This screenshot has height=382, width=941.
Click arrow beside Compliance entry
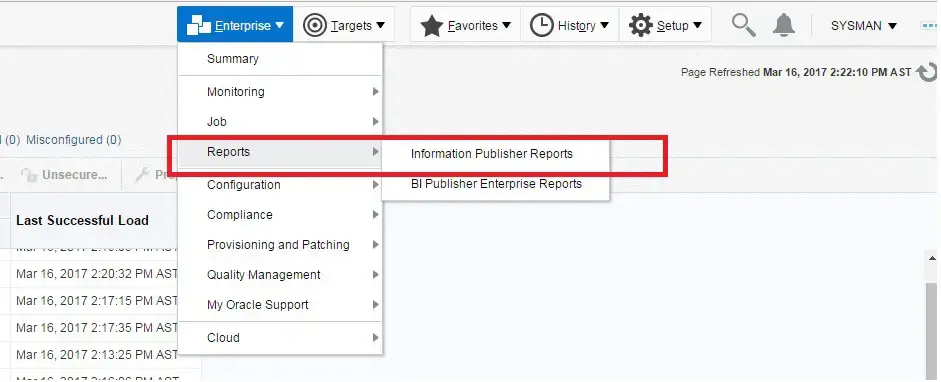[376, 215]
